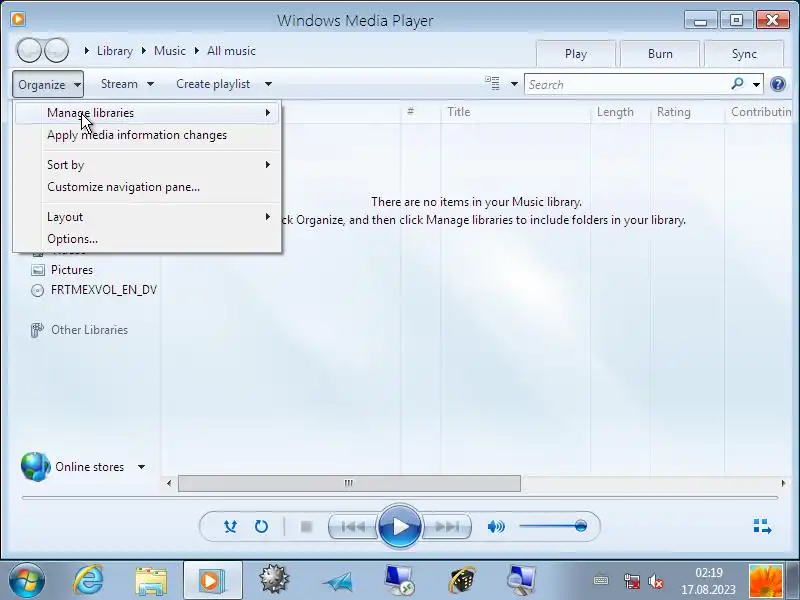
Task: Mute the player volume
Action: point(496,526)
